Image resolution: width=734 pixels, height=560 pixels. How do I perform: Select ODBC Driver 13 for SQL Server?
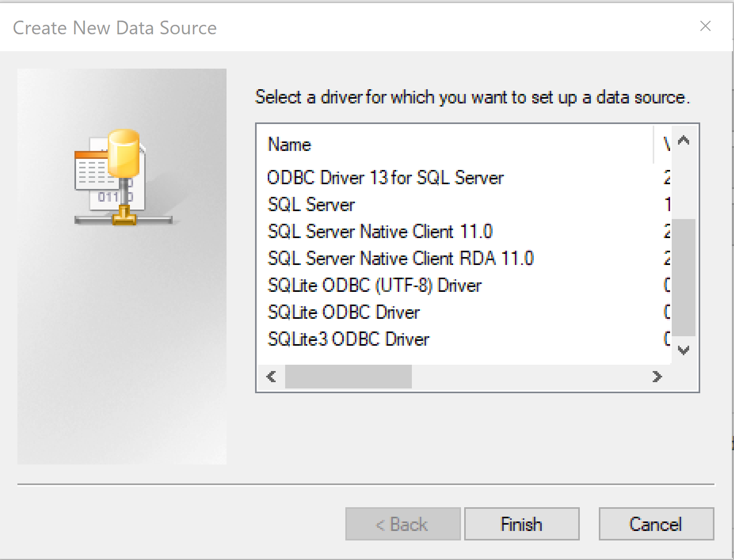[385, 178]
